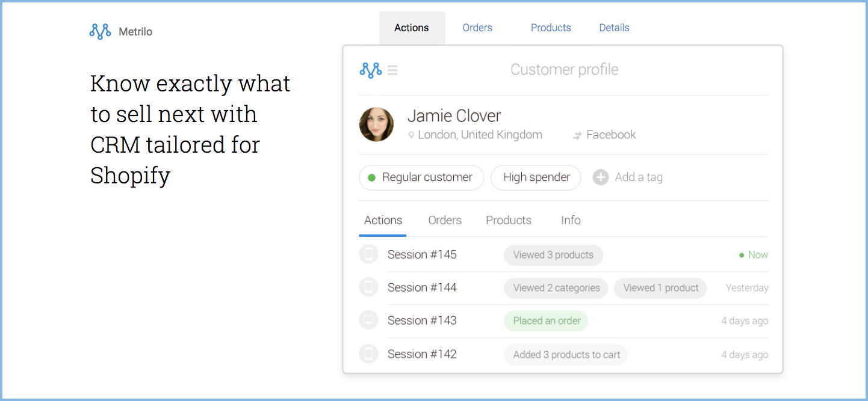
Task: Click the Customer profile title
Action: pyautogui.click(x=565, y=70)
